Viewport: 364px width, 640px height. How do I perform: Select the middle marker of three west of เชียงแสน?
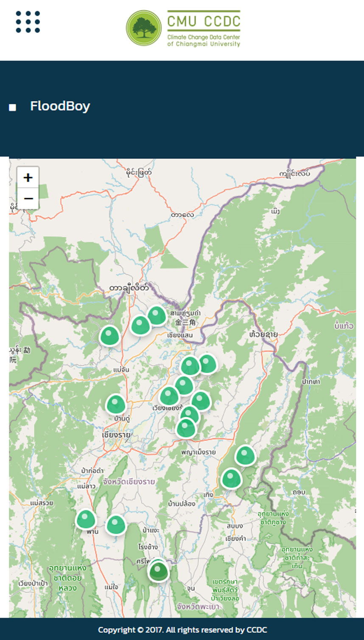(x=140, y=326)
